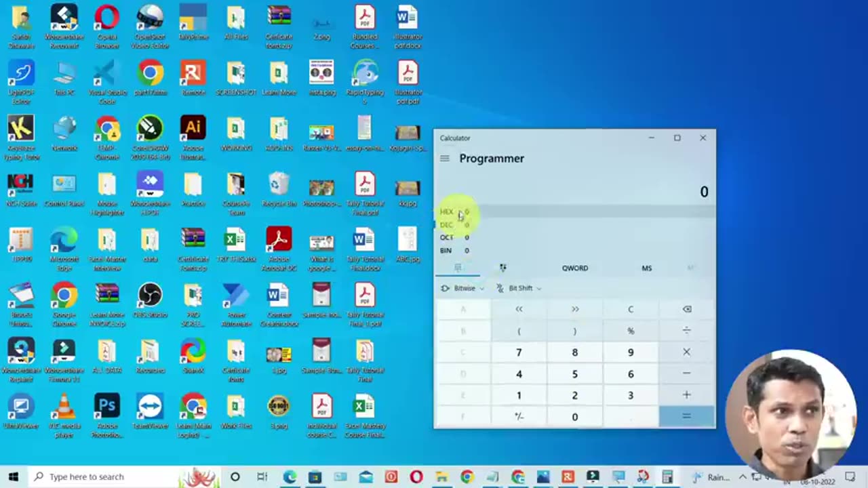Open the Recycle Bin on desktop
The width and height of the screenshot is (868, 488).
click(x=279, y=190)
